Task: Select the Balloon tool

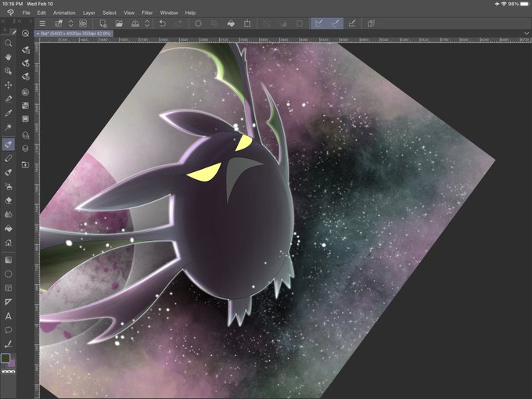Action: point(8,330)
